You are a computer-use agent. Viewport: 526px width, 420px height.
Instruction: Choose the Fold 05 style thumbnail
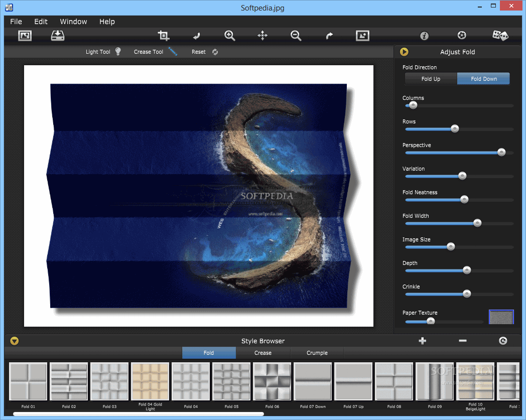[231, 381]
